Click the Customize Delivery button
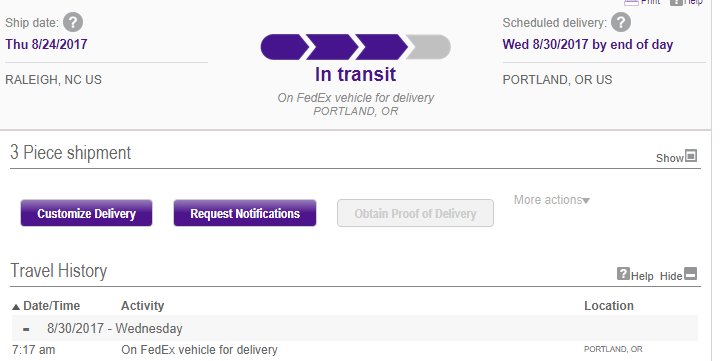 (86, 213)
